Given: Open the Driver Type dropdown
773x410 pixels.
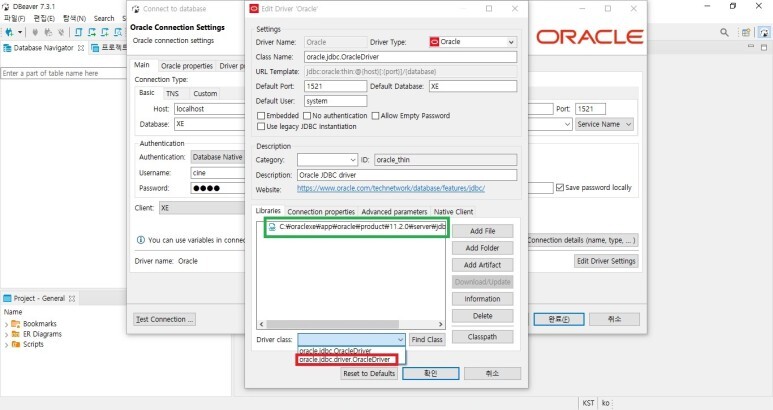Looking at the screenshot, I should coord(511,42).
